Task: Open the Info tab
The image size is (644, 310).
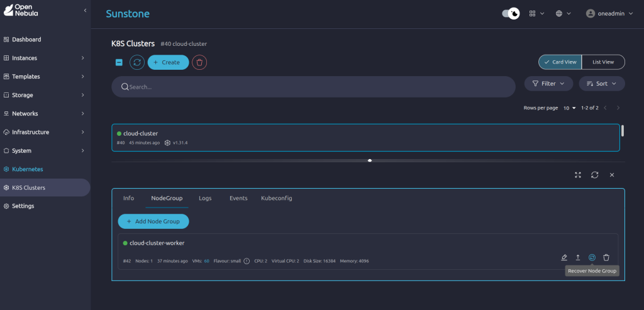Action: (x=128, y=198)
